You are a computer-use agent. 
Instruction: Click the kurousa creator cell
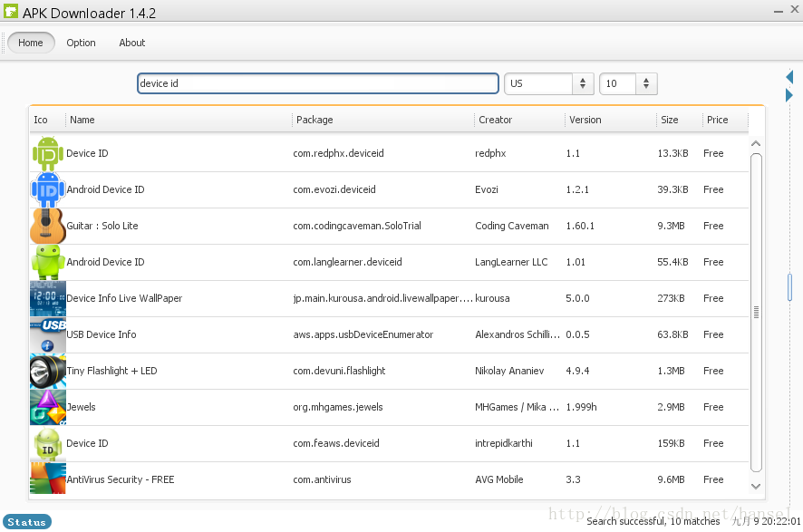492,298
